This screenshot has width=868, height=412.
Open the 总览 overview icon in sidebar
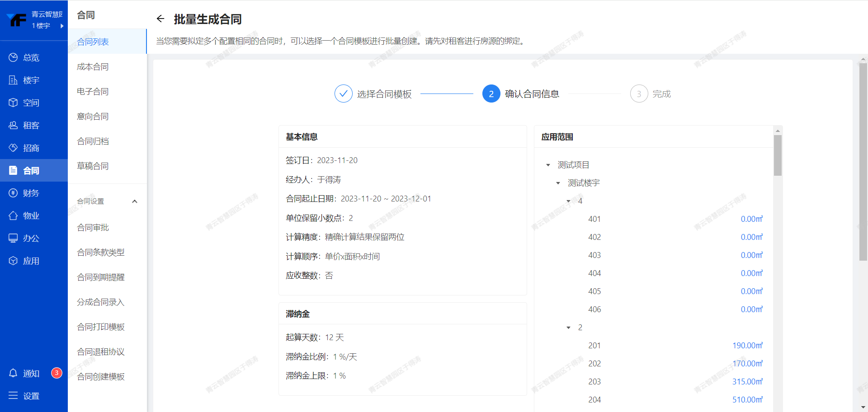[x=13, y=57]
